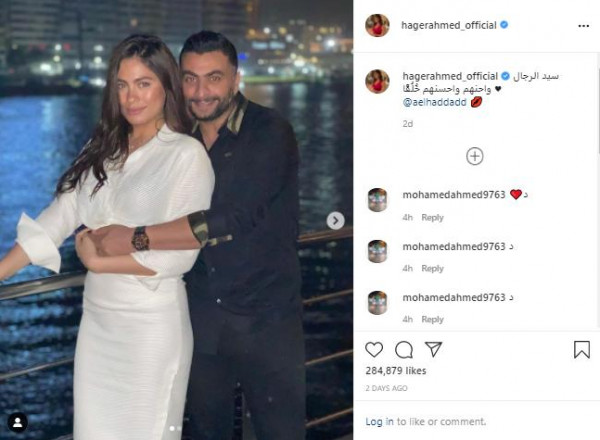Share post via paper plane icon
The height and width of the screenshot is (440, 600).
pos(434,349)
